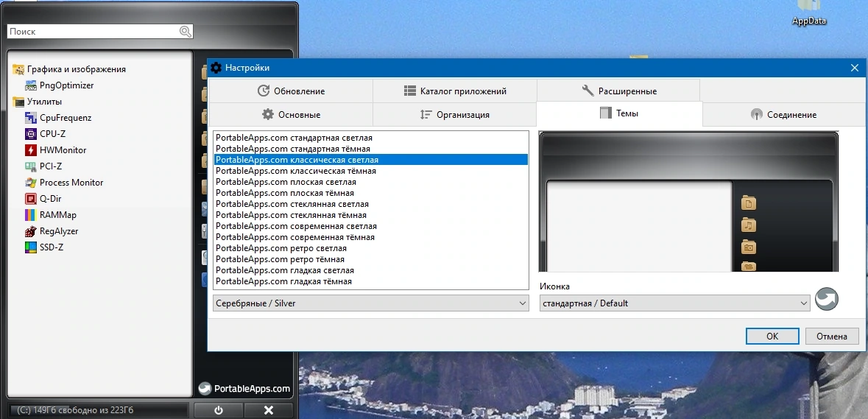
Task: Click the Settings gear icon in the title bar
Action: click(x=216, y=68)
